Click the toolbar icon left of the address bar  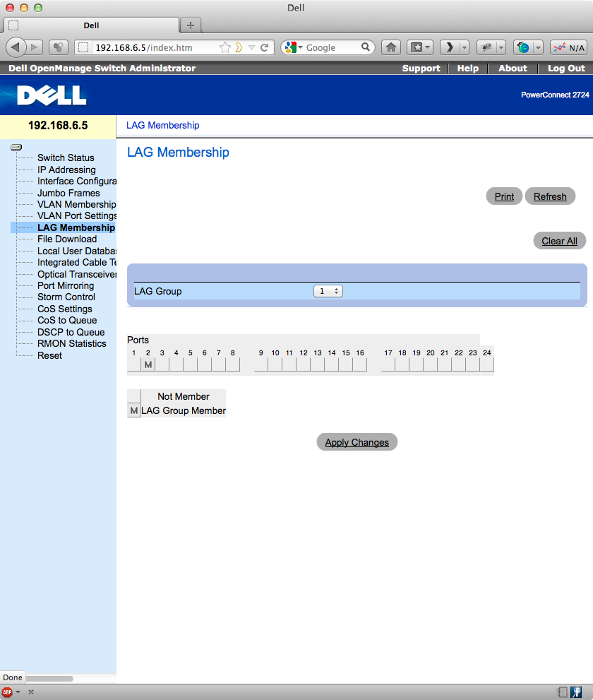[x=58, y=47]
